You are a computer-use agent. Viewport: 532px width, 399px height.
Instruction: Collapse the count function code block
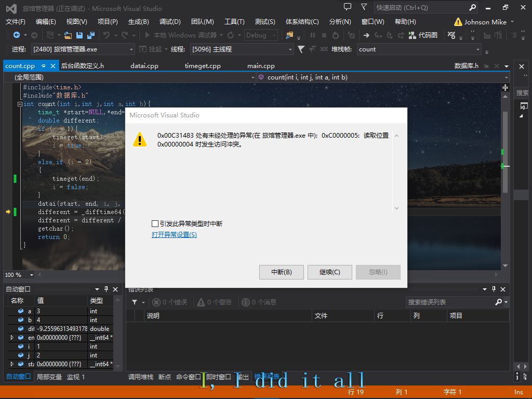click(x=20, y=104)
